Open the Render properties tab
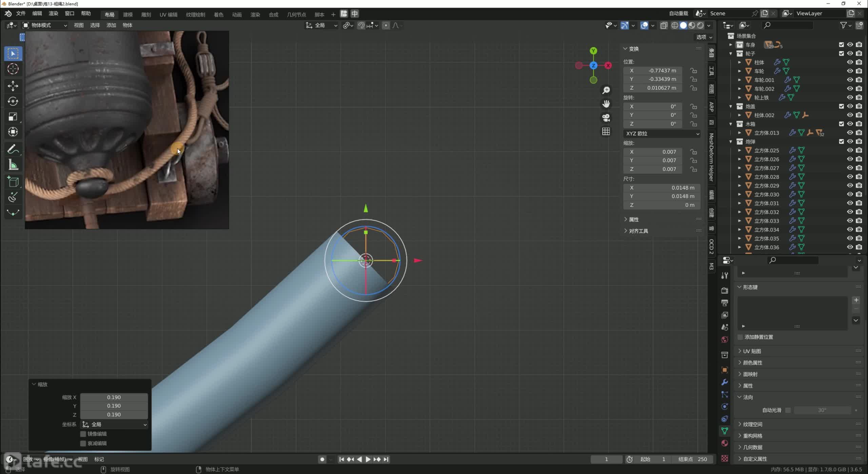The height and width of the screenshot is (474, 868). (x=725, y=291)
